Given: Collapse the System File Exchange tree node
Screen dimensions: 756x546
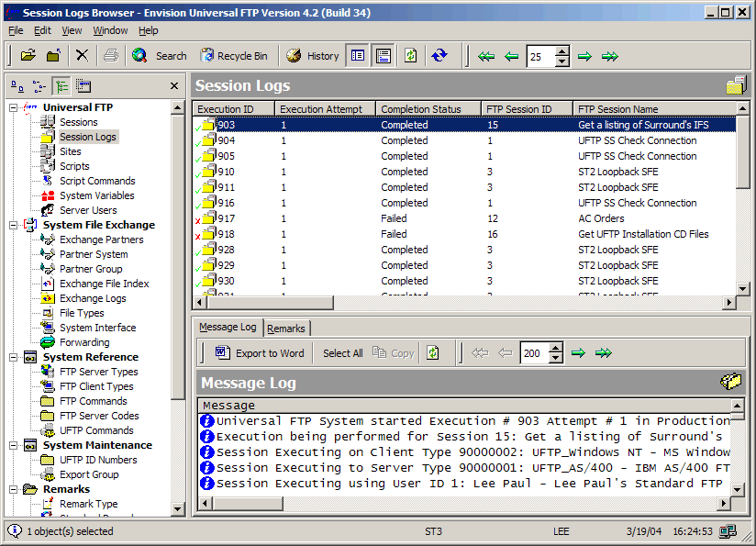Looking at the screenshot, I should (x=14, y=225).
